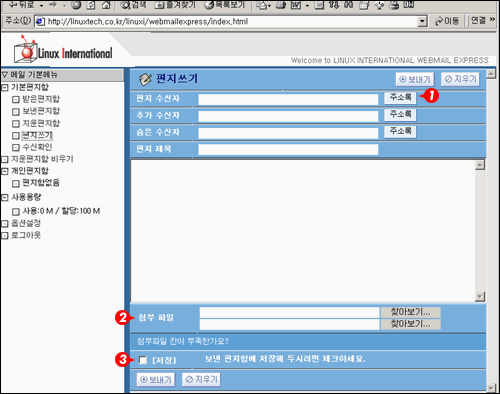Image resolution: width=500 pixels, height=394 pixels.
Task: Open 받은편지함 inbox folder
Action: pos(41,99)
